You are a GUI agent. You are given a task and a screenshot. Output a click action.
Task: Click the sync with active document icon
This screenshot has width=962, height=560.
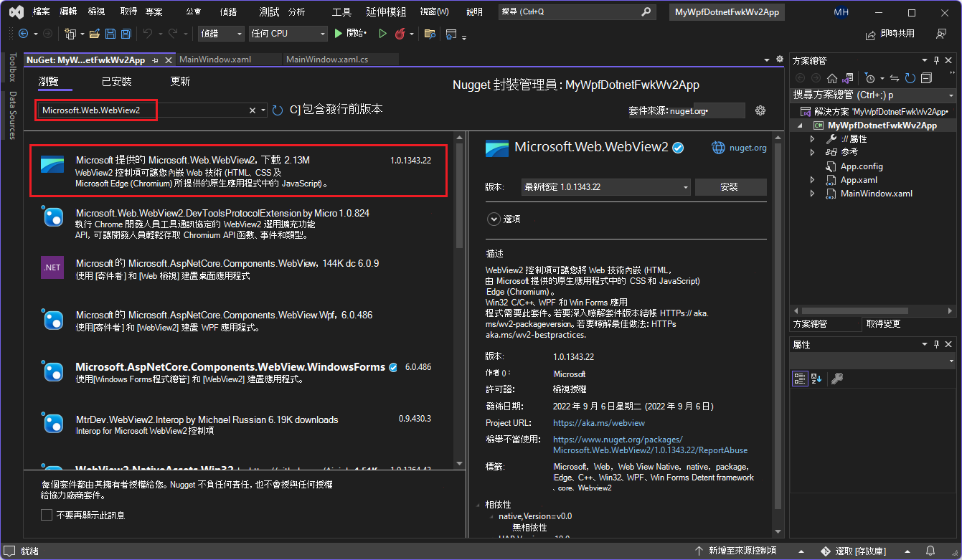(895, 78)
